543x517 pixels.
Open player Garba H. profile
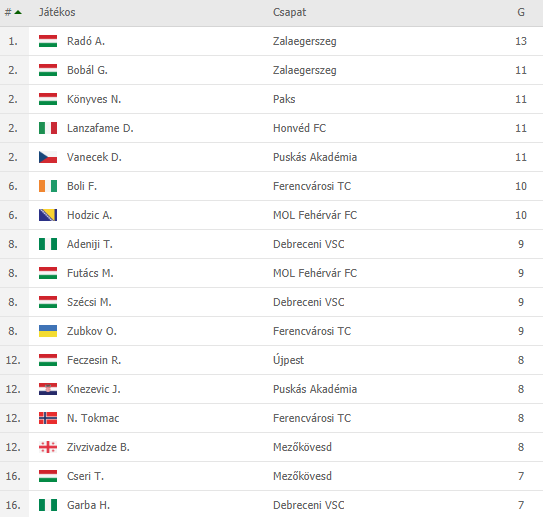tap(88, 505)
